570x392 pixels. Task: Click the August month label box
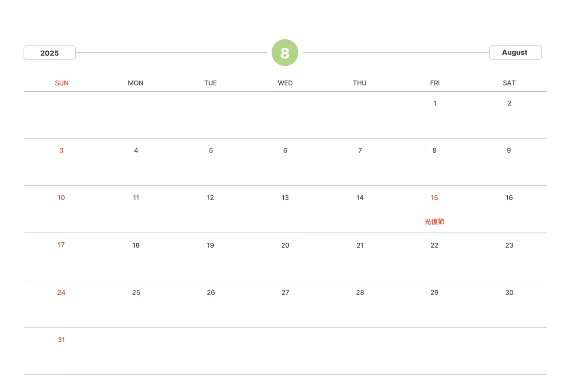click(x=515, y=53)
